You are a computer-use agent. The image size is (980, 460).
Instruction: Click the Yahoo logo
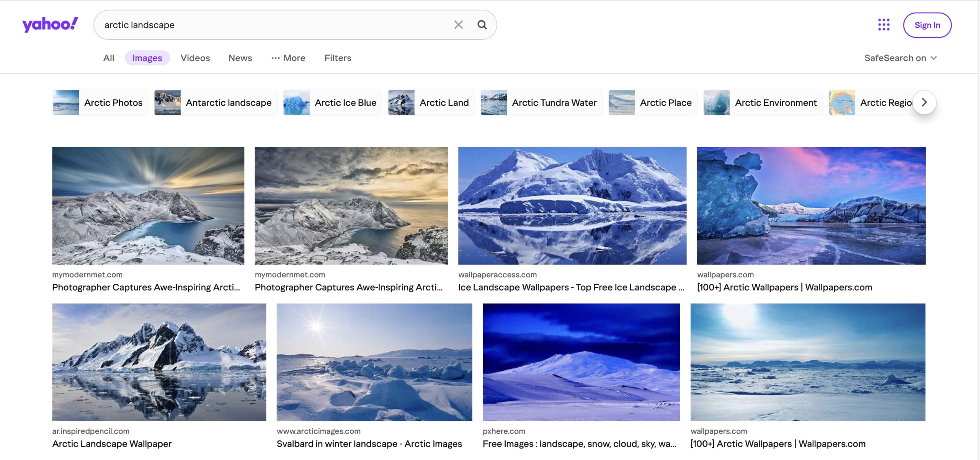point(50,25)
